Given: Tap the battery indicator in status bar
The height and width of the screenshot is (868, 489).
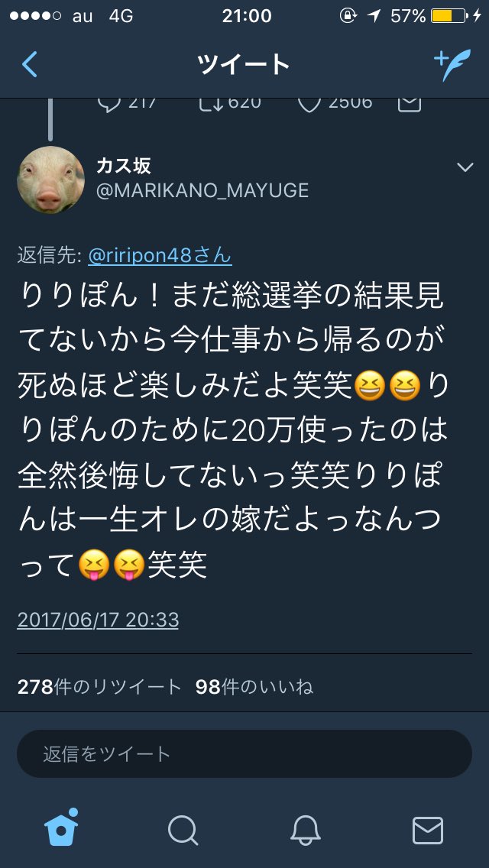Looking at the screenshot, I should [449, 16].
